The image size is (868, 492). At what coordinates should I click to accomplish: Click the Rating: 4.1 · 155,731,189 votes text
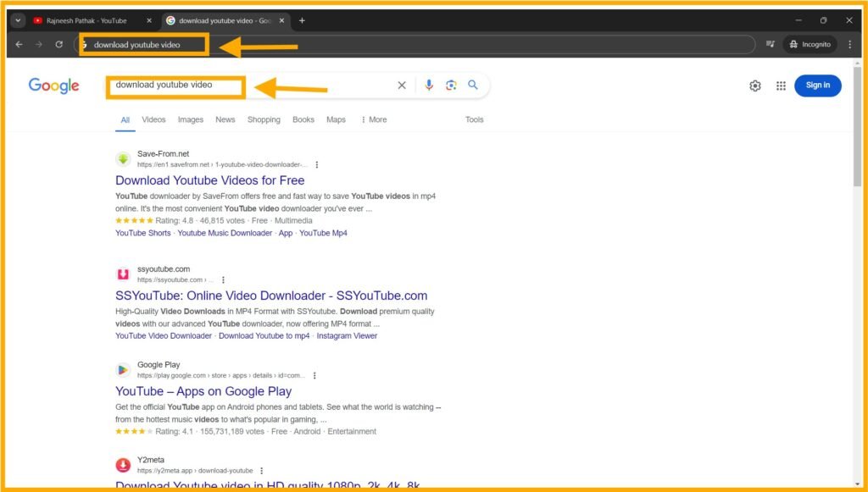click(210, 431)
